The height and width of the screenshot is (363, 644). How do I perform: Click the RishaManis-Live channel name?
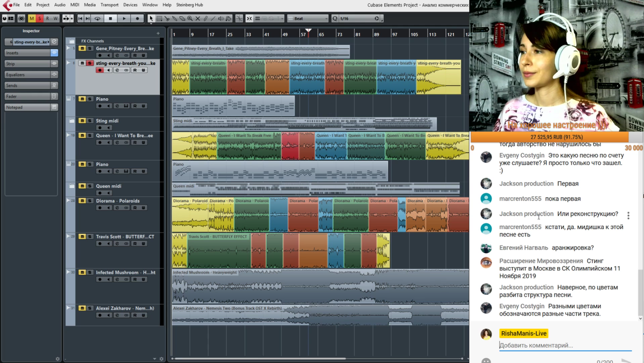[x=523, y=334]
